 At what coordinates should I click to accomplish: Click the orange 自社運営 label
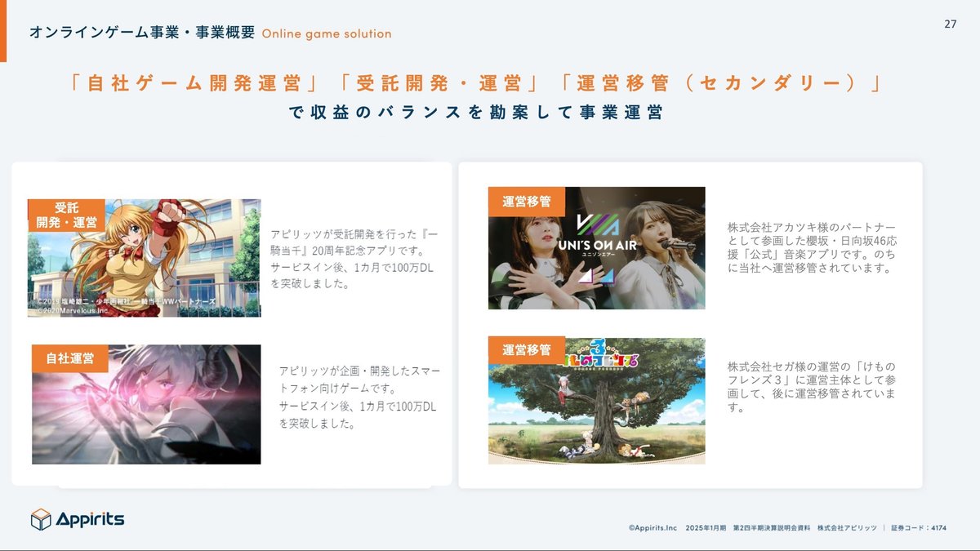[x=70, y=358]
